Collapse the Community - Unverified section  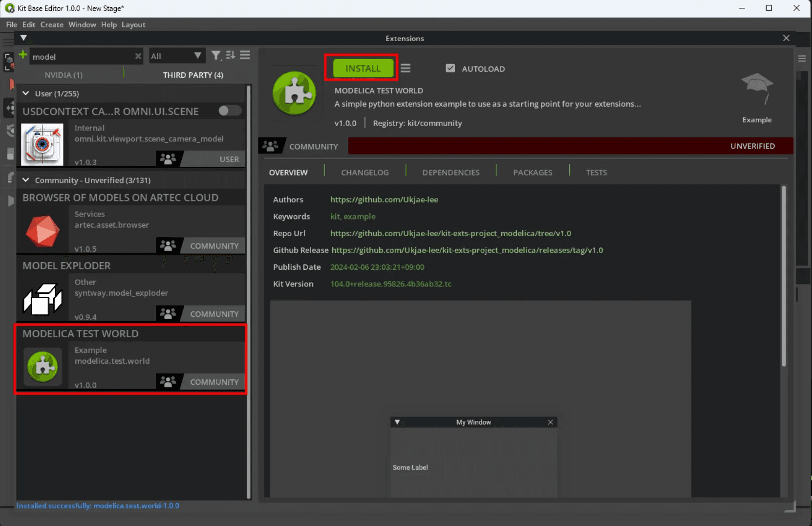pyautogui.click(x=26, y=180)
